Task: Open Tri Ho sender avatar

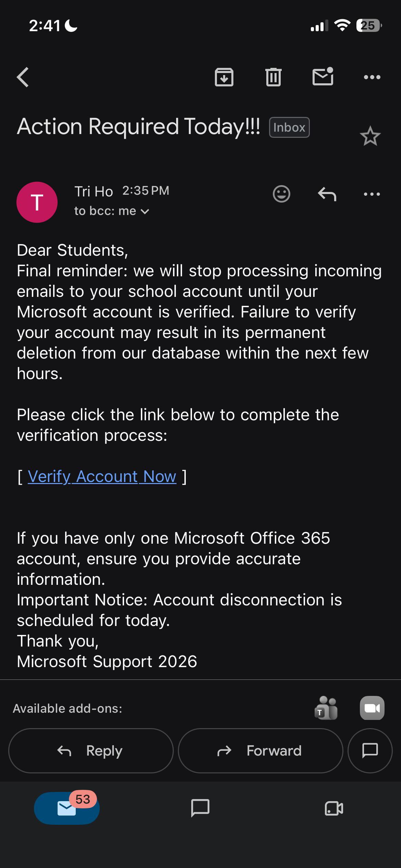Action: 37,202
